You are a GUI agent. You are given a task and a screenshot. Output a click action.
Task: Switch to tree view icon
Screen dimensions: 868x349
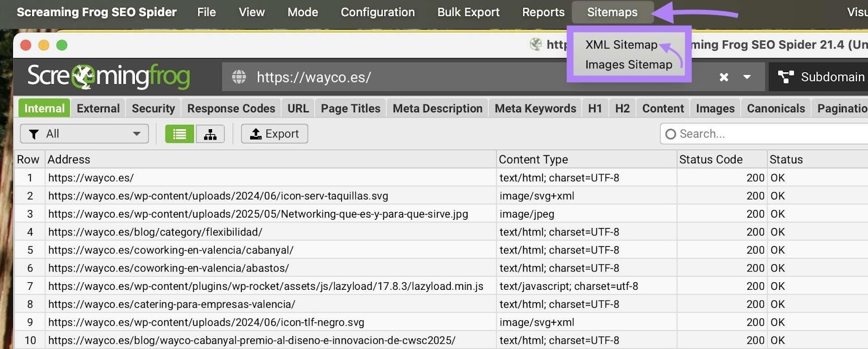pyautogui.click(x=210, y=134)
